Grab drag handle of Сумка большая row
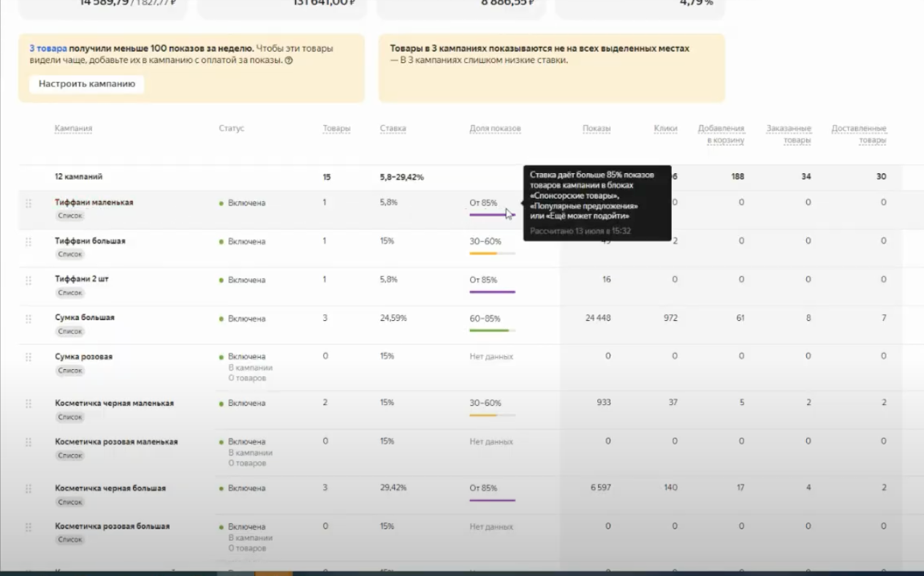The width and height of the screenshot is (924, 576). click(29, 319)
